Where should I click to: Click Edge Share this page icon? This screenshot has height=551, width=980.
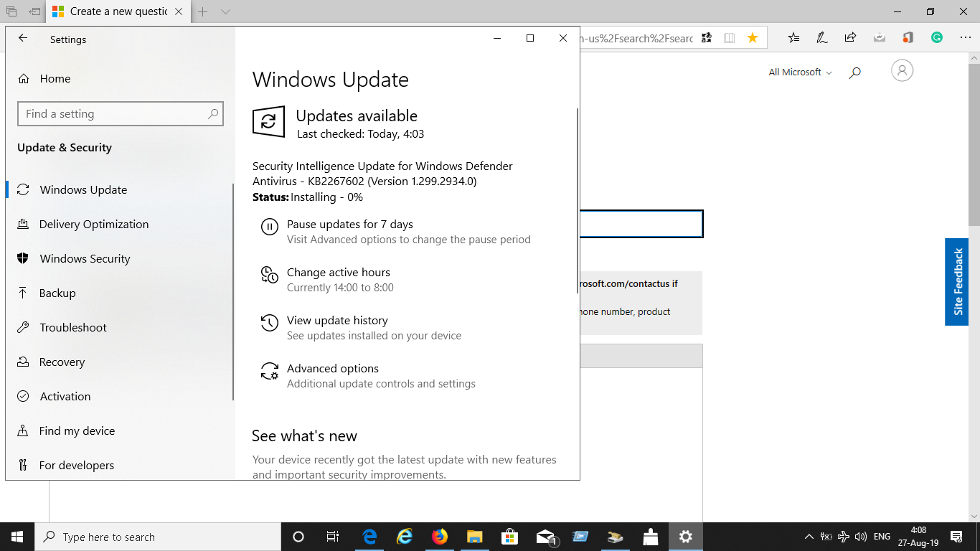point(851,38)
